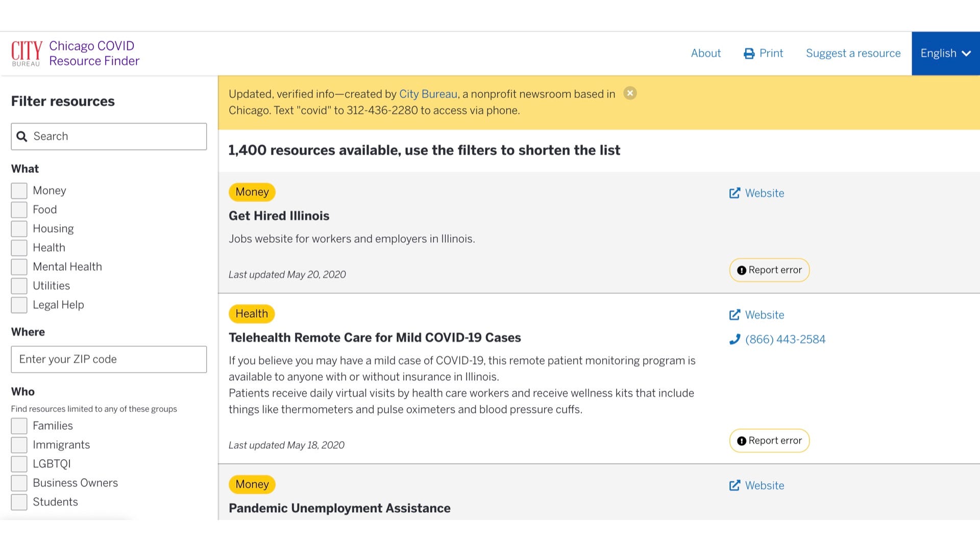Image resolution: width=980 pixels, height=551 pixels.
Task: Click the 'Last updated May 20, 2020' text
Action: click(x=287, y=274)
